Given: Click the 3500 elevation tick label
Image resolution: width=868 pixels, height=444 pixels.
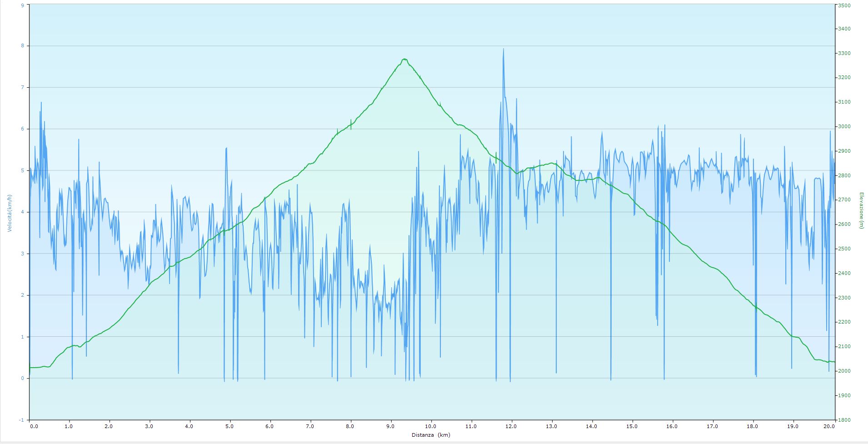Looking at the screenshot, I should coord(844,5).
